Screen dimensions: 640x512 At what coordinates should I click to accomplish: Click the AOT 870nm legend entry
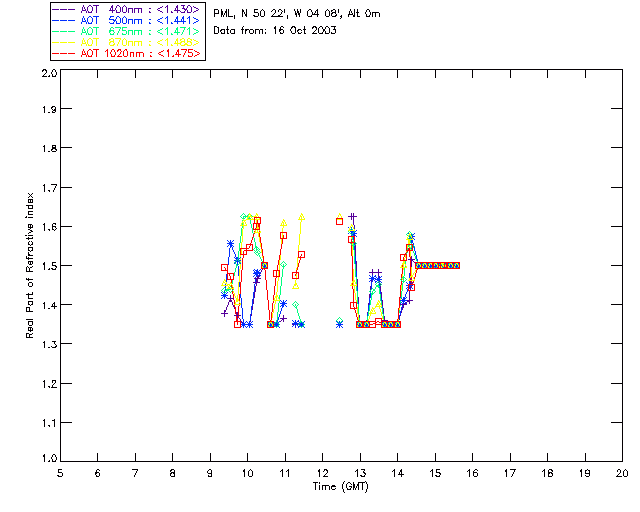point(127,42)
